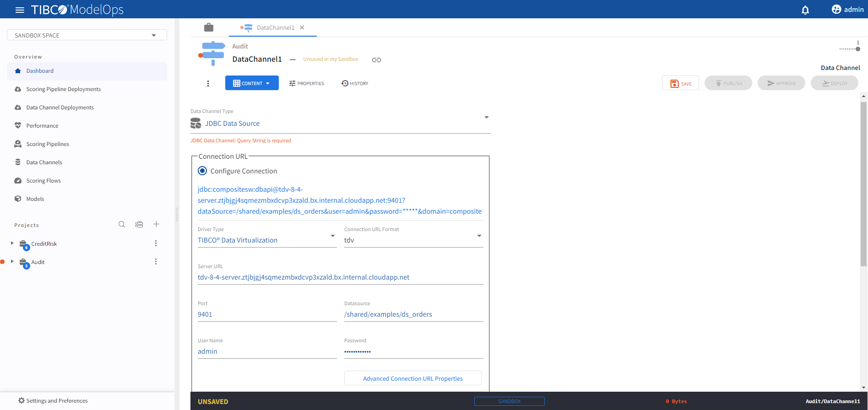Click version 1 timeline marker
868x410 pixels.
click(x=858, y=49)
